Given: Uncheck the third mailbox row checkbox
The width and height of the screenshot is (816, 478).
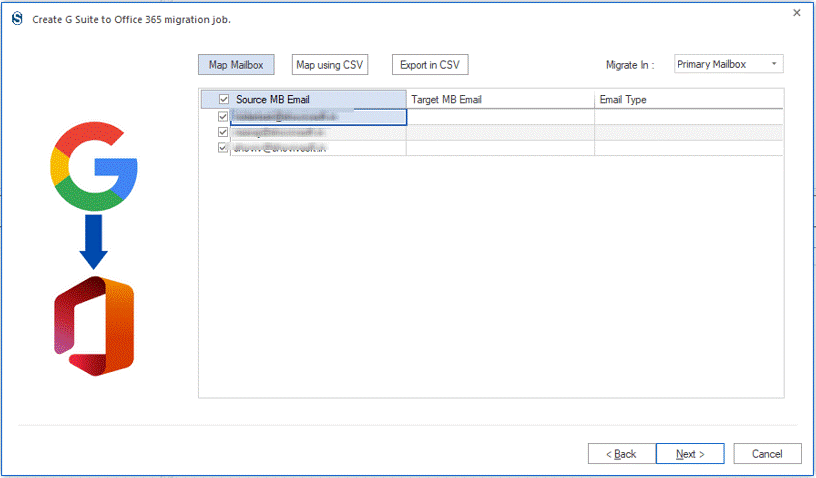Looking at the screenshot, I should (x=223, y=148).
